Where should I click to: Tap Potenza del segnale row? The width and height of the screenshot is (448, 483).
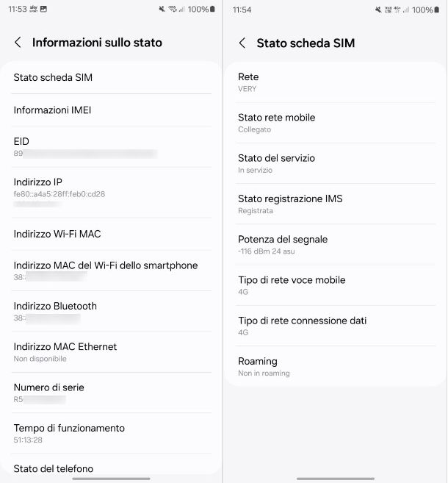pos(336,245)
